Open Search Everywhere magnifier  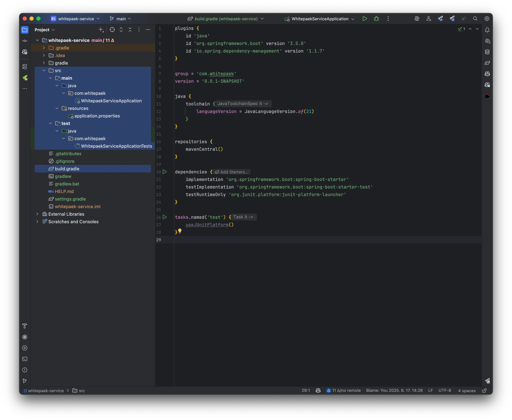coord(475,19)
